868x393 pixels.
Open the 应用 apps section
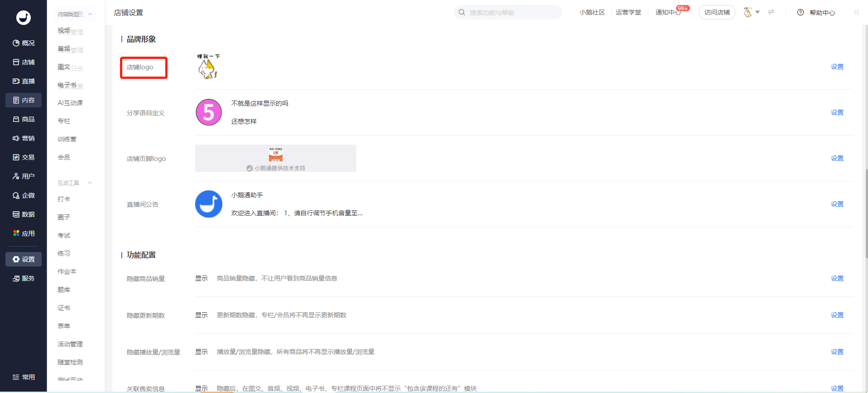24,233
